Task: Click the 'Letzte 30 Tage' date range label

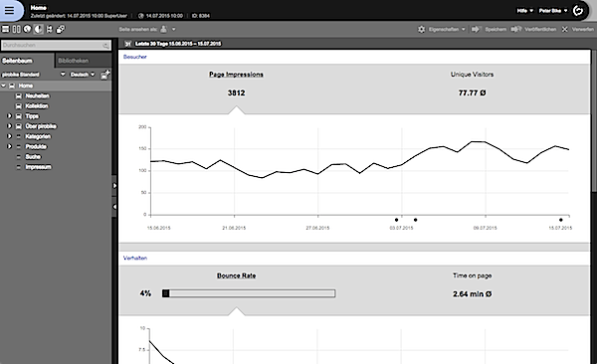Action: point(178,44)
